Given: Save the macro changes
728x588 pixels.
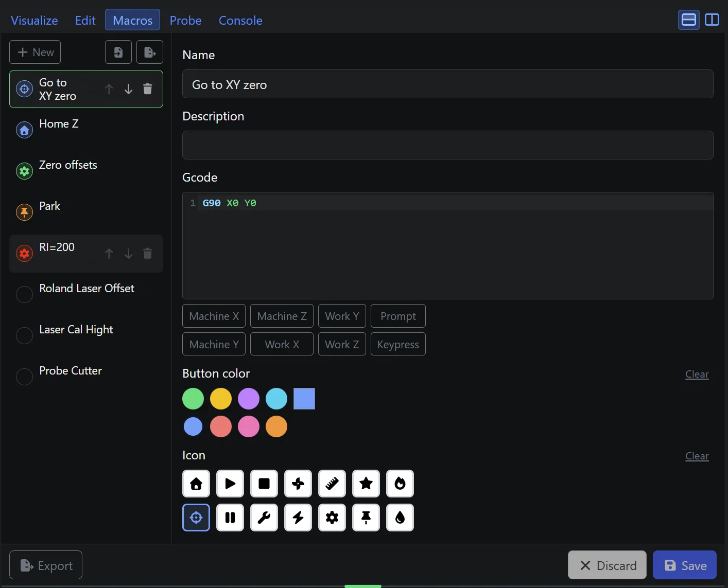Looking at the screenshot, I should [685, 565].
